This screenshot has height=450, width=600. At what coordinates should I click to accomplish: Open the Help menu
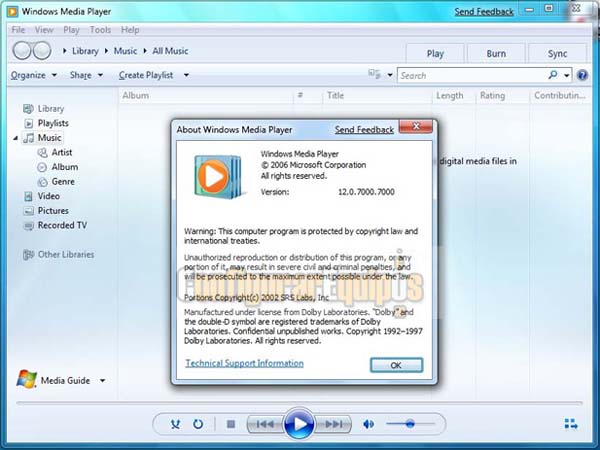[x=130, y=30]
